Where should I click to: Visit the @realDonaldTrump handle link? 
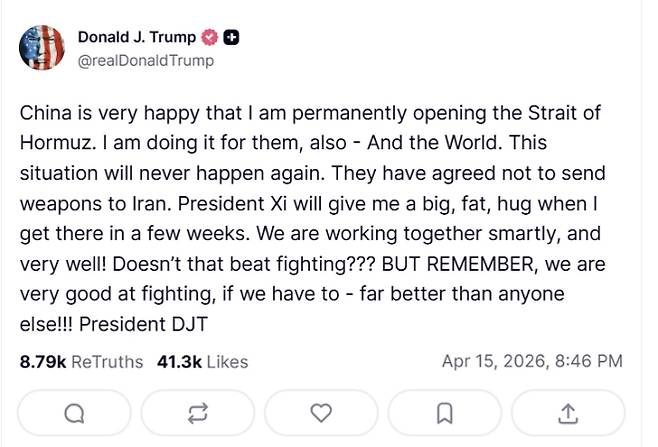(145, 60)
